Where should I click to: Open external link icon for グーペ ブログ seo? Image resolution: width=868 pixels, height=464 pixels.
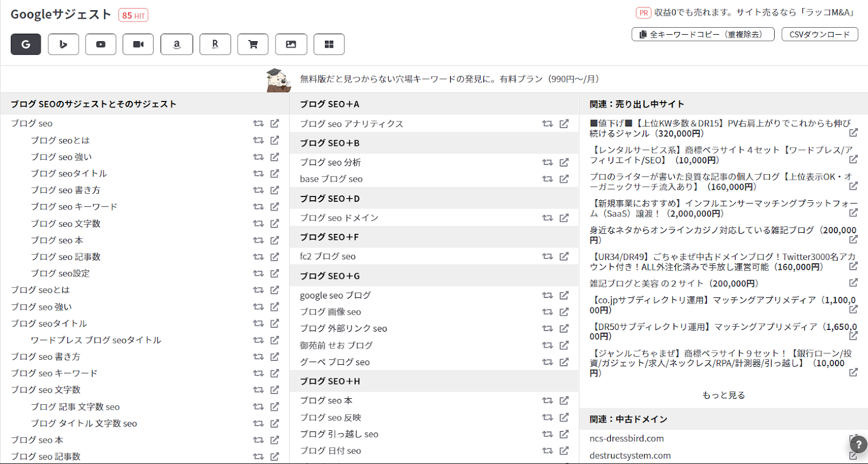(564, 362)
